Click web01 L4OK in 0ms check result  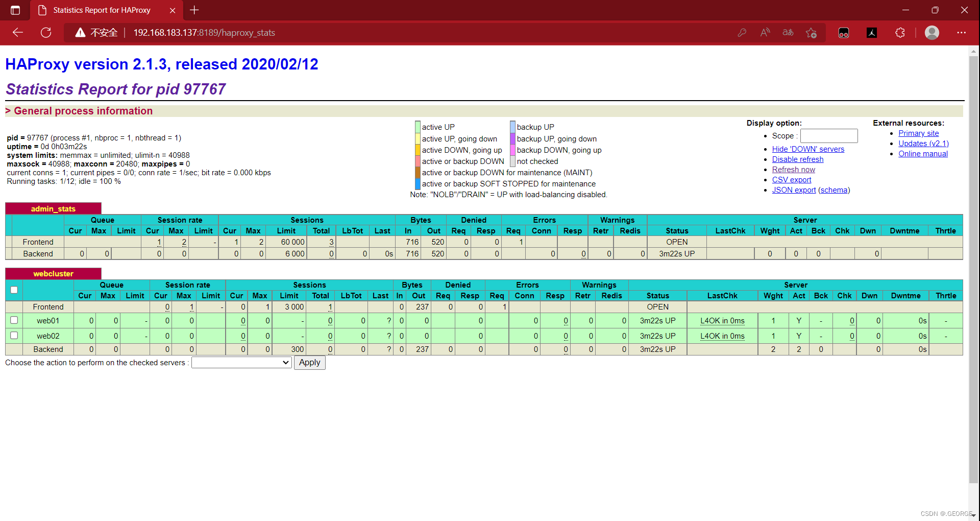pyautogui.click(x=722, y=321)
